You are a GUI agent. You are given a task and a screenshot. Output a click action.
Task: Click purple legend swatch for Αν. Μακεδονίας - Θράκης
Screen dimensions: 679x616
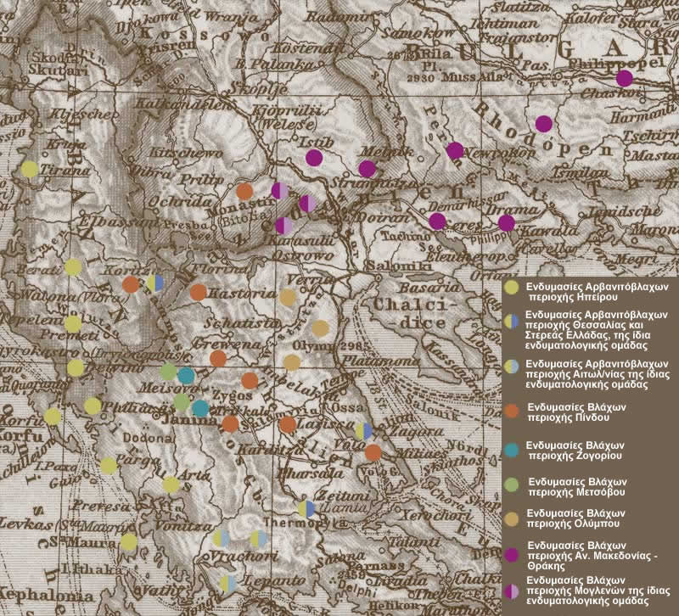512,555
